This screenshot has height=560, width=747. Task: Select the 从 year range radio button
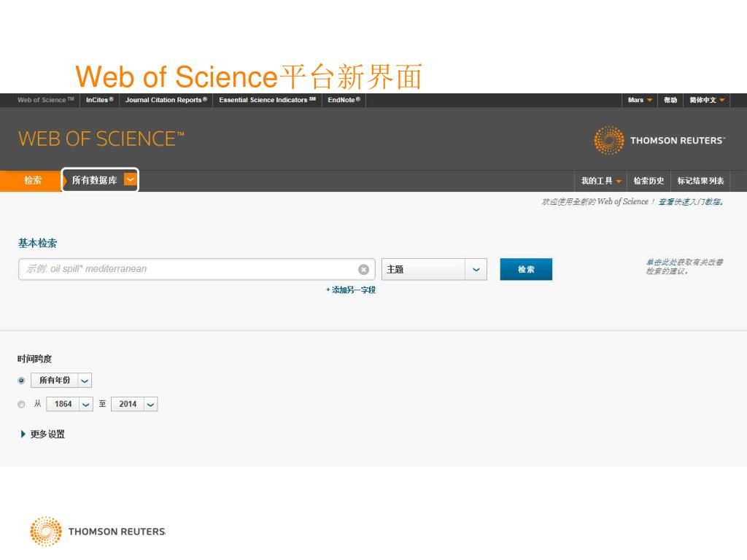tap(21, 404)
